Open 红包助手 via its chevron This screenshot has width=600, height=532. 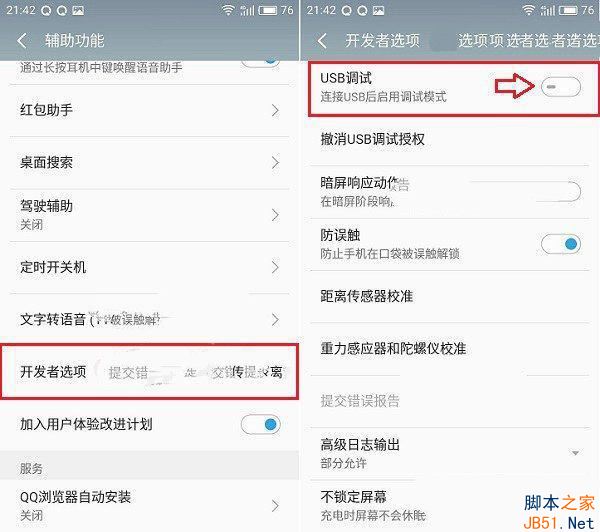tap(275, 111)
